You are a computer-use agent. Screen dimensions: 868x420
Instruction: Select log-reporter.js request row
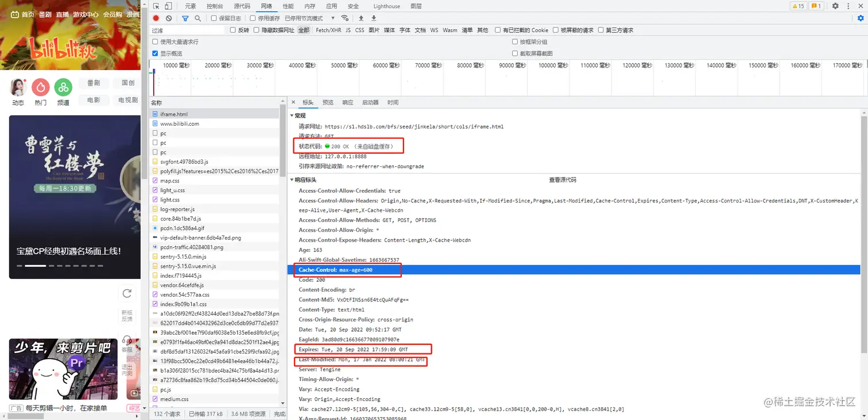tap(215, 209)
